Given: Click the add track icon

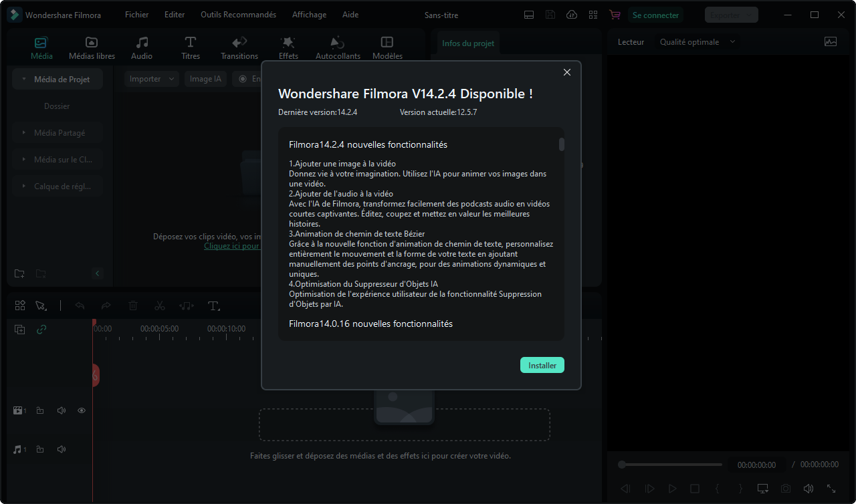Looking at the screenshot, I should (20, 330).
